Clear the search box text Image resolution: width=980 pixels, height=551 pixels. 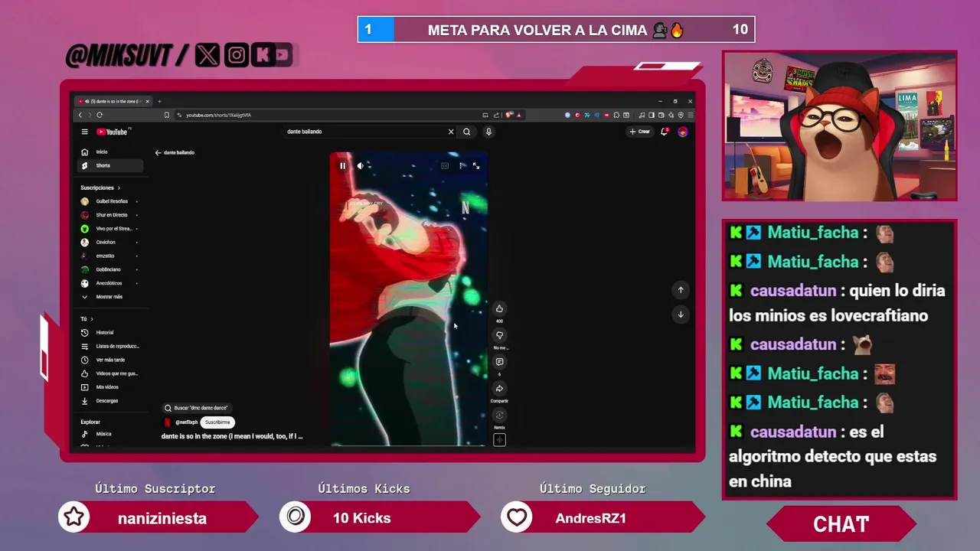tap(451, 132)
